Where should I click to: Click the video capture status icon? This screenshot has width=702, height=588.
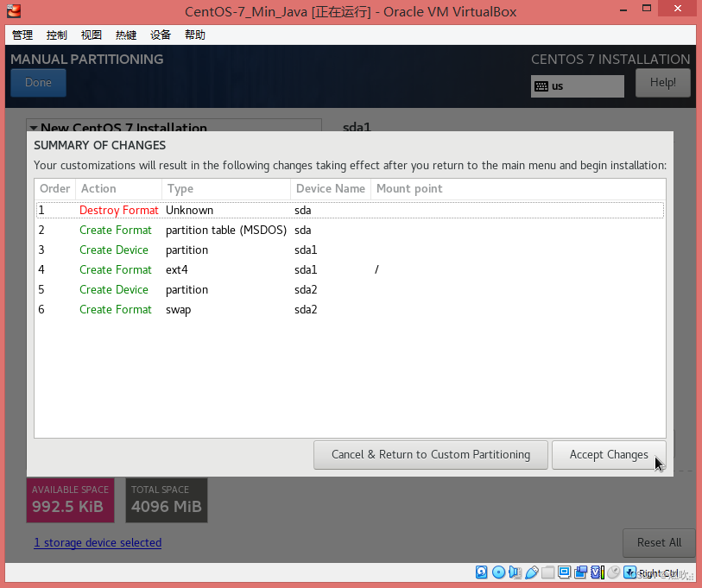[x=581, y=572]
